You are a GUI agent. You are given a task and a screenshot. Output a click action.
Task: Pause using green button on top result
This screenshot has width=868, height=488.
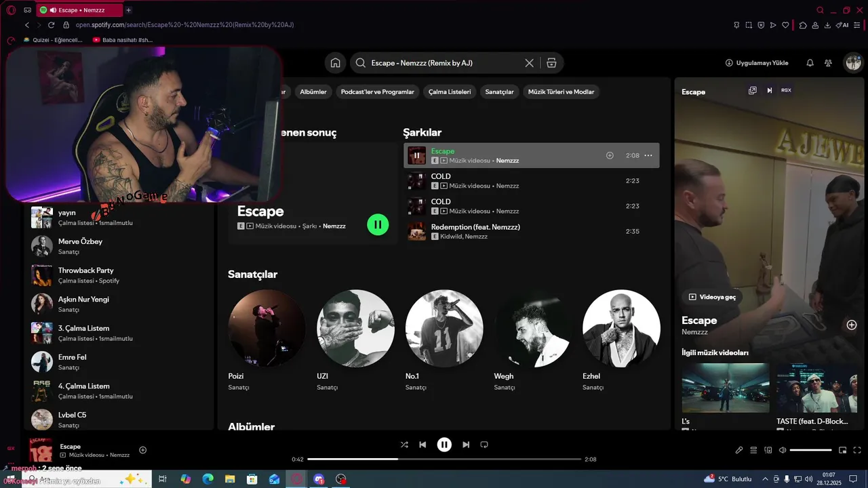point(378,224)
